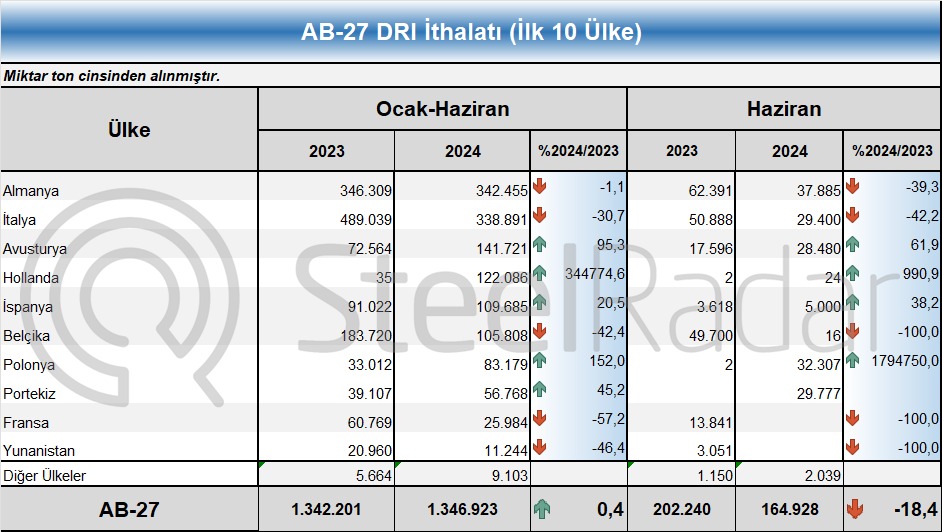Click the red down arrow beside -30,7
Viewport: 942px width, 532px height.
[x=539, y=215]
